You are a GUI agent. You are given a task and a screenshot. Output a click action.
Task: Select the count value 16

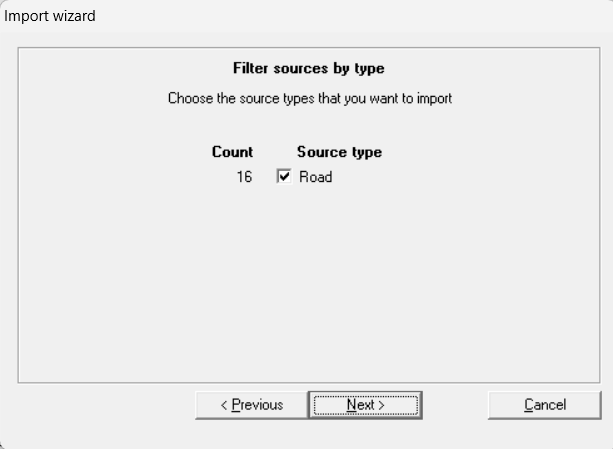[x=244, y=177]
